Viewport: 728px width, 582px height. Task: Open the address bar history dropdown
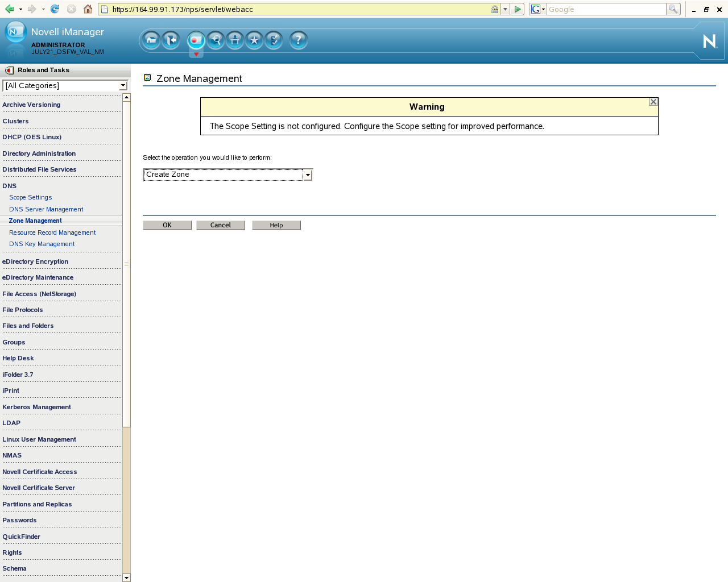(x=505, y=9)
